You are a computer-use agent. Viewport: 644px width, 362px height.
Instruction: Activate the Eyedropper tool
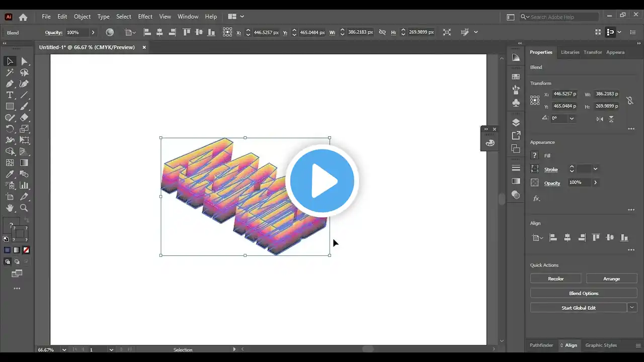pos(10,173)
